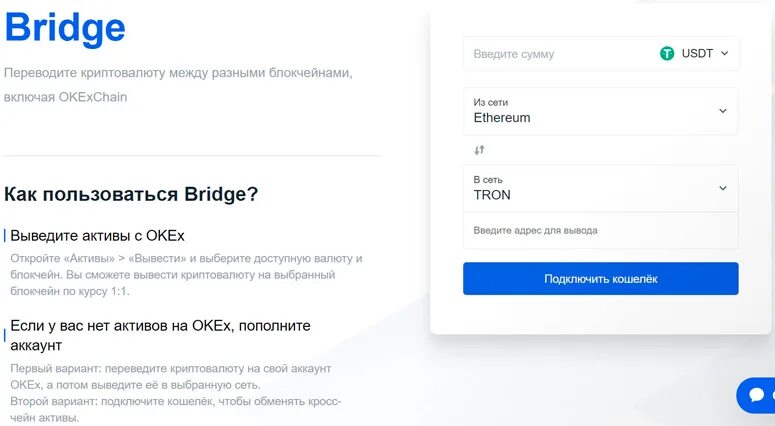Click the Bridge page title
This screenshot has height=426, width=775.
65,27
